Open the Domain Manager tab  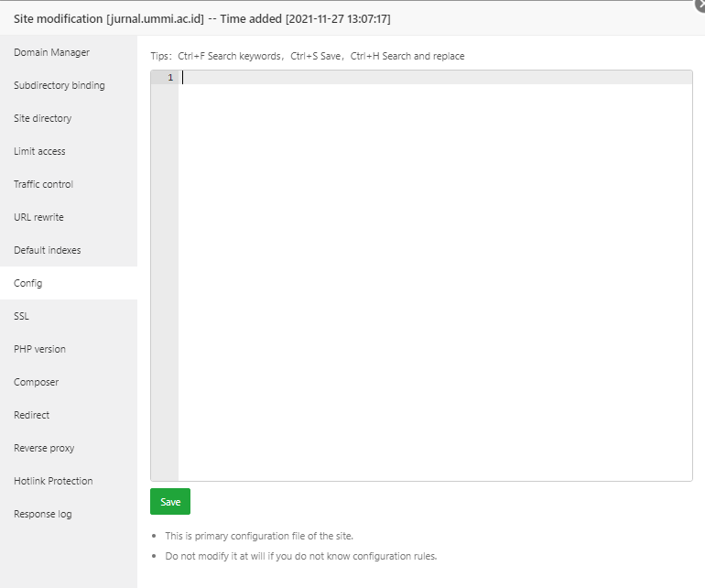pos(51,52)
